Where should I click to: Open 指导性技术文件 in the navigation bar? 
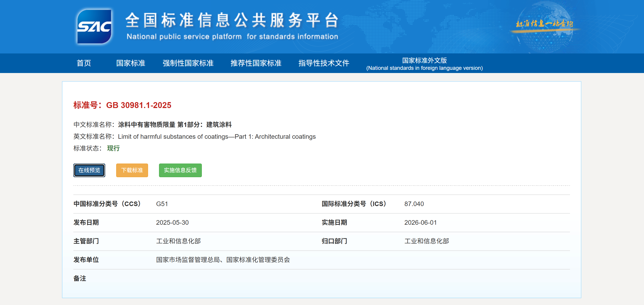coord(324,63)
